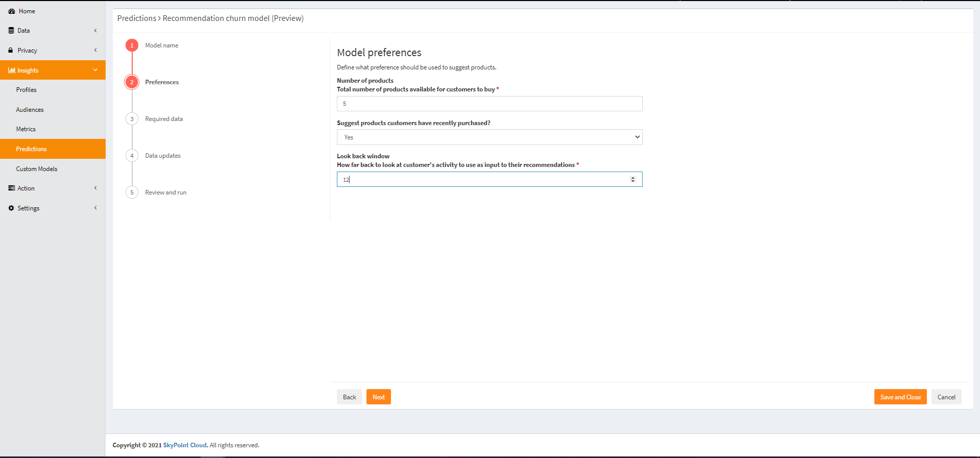
Task: Open Custom Models menu item
Action: point(37,169)
